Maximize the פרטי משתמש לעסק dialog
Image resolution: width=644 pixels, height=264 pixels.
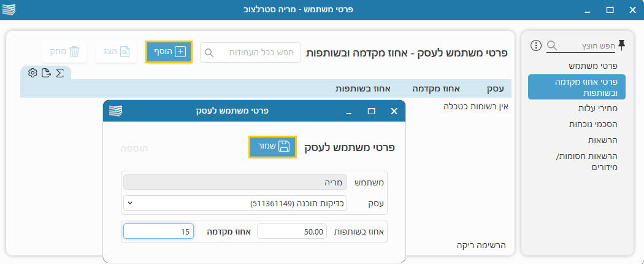click(x=371, y=111)
